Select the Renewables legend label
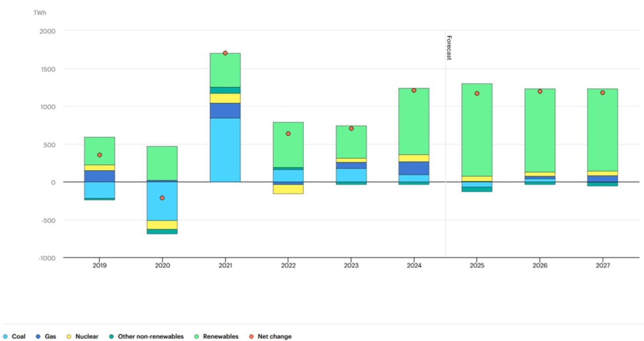 (x=220, y=336)
